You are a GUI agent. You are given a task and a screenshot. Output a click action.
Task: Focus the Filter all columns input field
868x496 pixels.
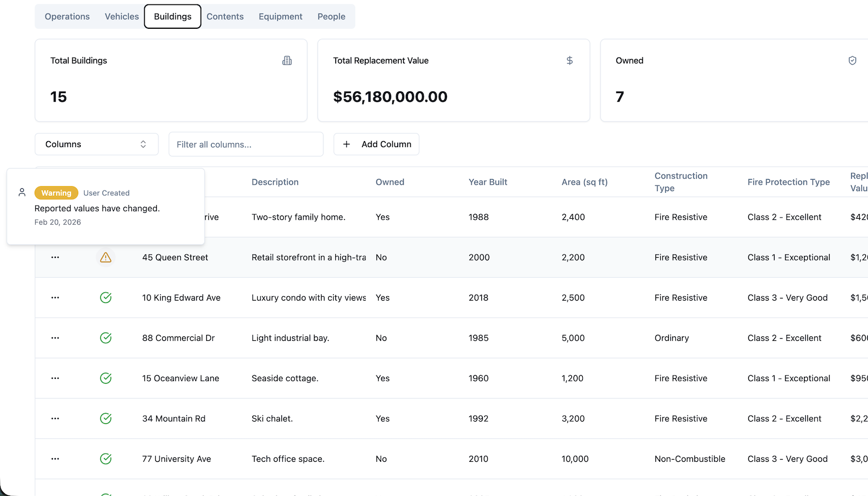(246, 144)
